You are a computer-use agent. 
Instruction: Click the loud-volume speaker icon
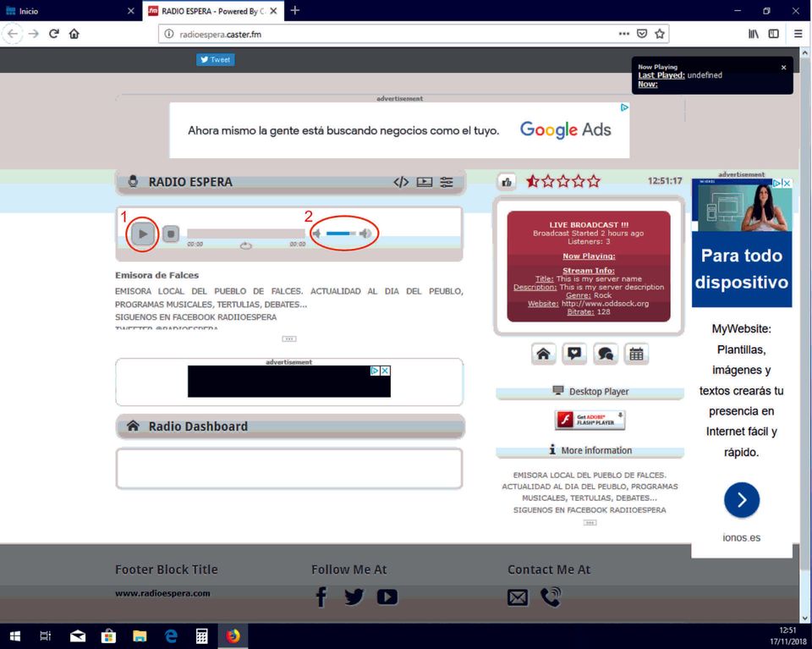click(365, 234)
